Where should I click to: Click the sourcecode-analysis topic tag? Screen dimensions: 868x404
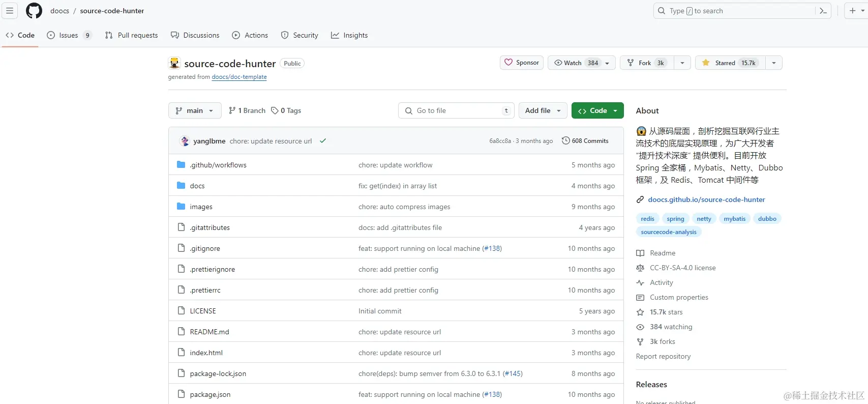669,232
